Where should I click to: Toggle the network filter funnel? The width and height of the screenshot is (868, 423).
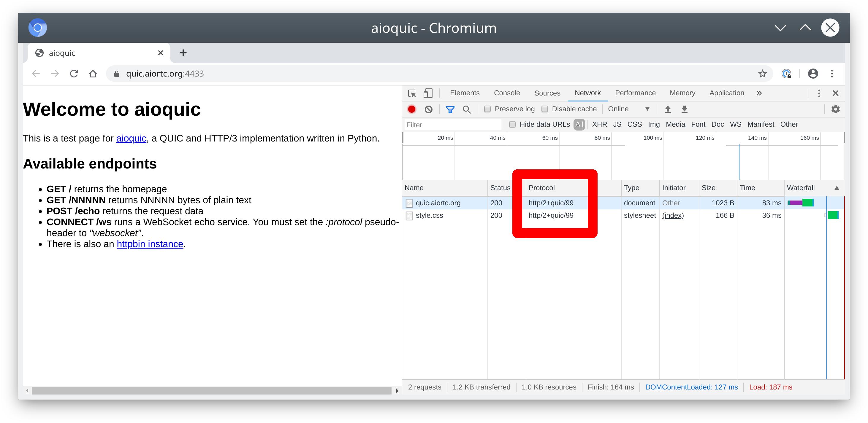450,109
